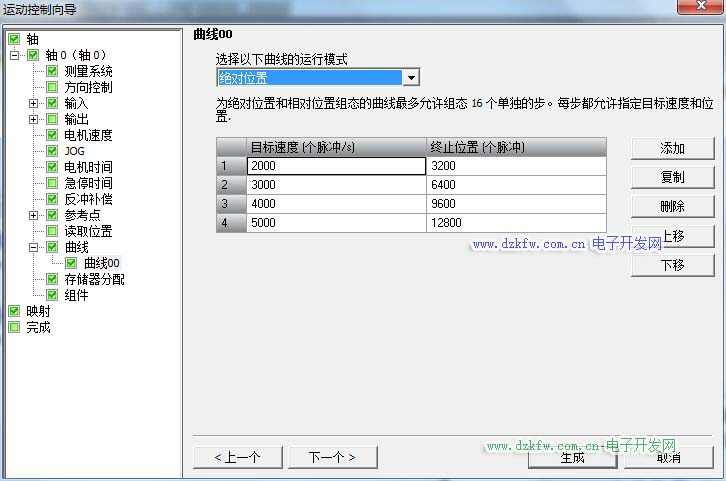Screen dimensions: 726x481
Task: Select 曲线00 in the navigation tree
Action: click(x=101, y=263)
